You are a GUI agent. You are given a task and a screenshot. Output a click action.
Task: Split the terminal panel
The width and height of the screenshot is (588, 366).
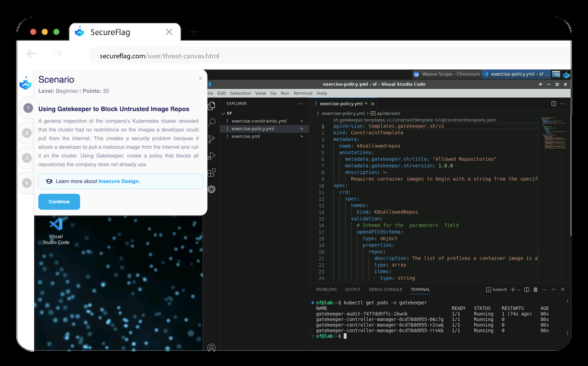pyautogui.click(x=527, y=289)
